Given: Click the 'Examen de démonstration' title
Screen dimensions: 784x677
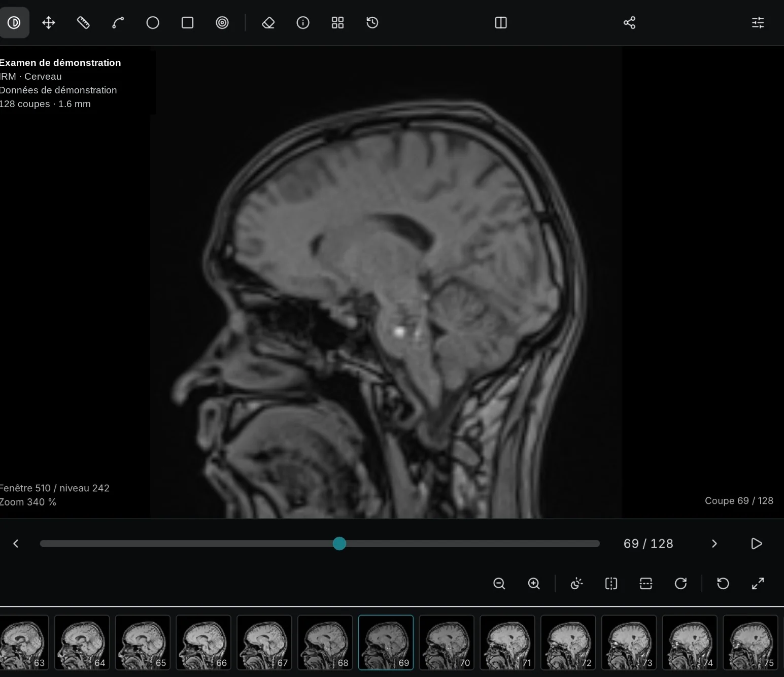Looking at the screenshot, I should (x=60, y=63).
